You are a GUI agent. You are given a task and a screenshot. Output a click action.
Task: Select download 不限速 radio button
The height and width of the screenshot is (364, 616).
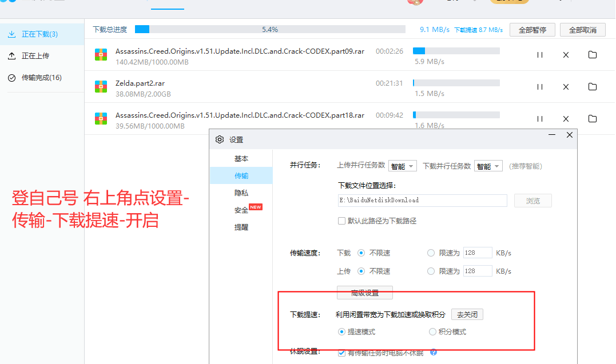[x=361, y=253]
